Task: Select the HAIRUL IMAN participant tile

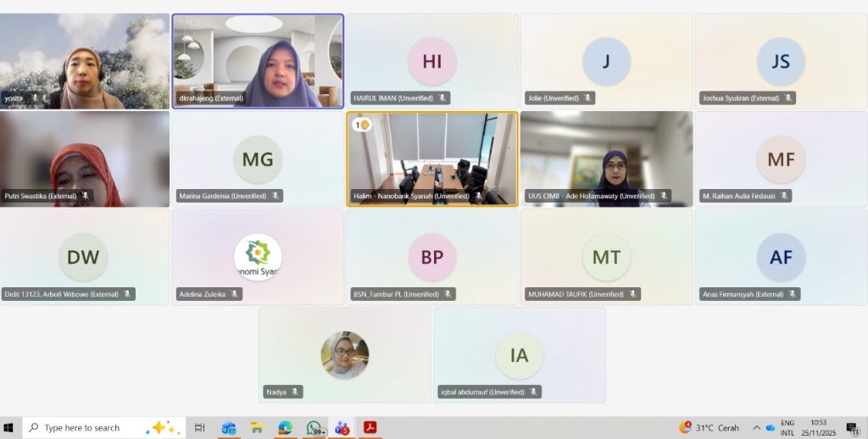Action: point(431,60)
